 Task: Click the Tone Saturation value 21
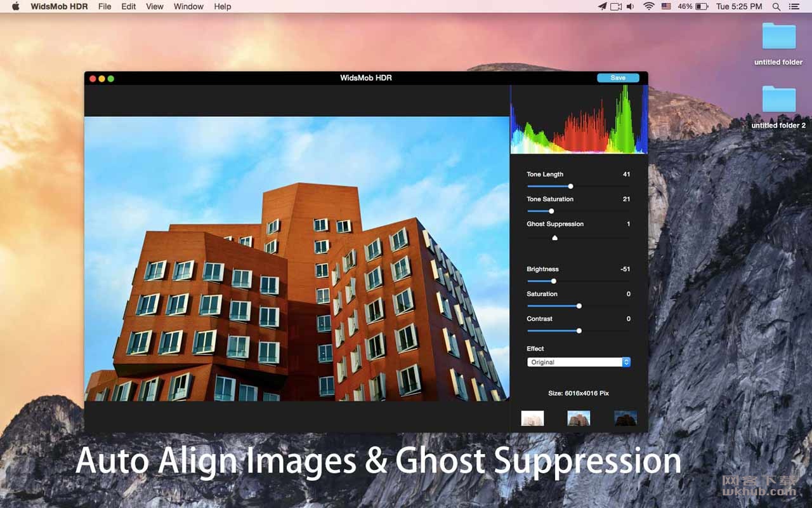pyautogui.click(x=626, y=199)
